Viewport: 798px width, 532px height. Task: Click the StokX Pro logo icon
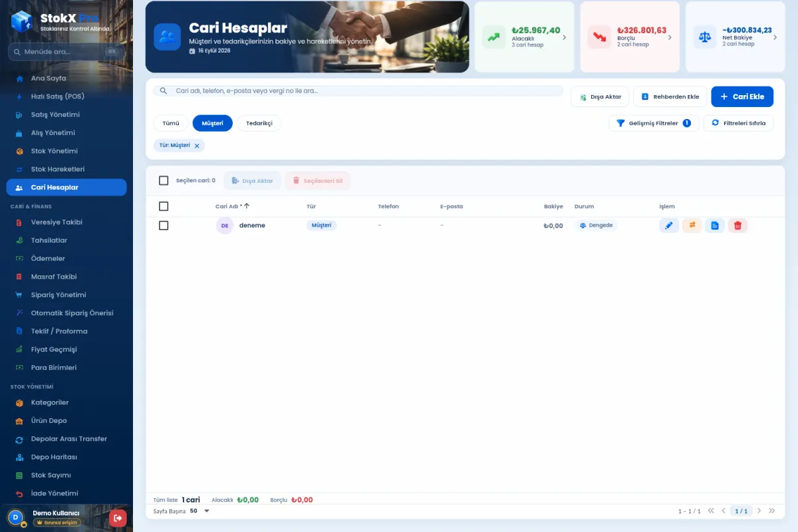pyautogui.click(x=22, y=21)
